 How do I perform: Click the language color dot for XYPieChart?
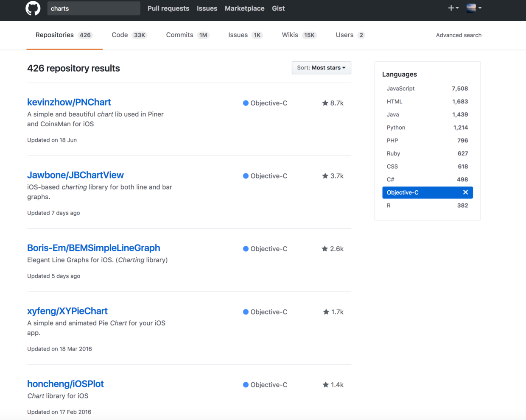pyautogui.click(x=246, y=312)
